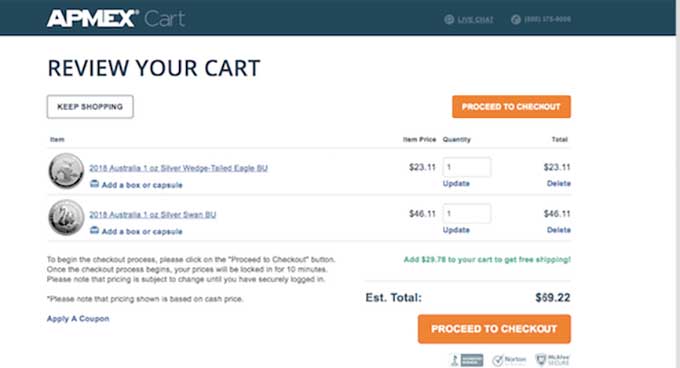Open the Wedge-Tailed Eagle coin thumbnail
Image resolution: width=680 pixels, height=368 pixels.
(x=66, y=171)
